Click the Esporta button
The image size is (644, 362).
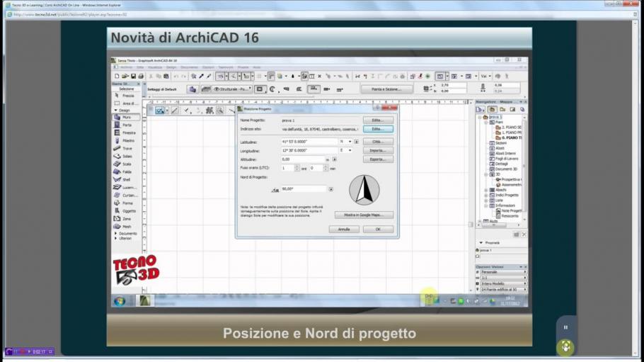point(378,159)
